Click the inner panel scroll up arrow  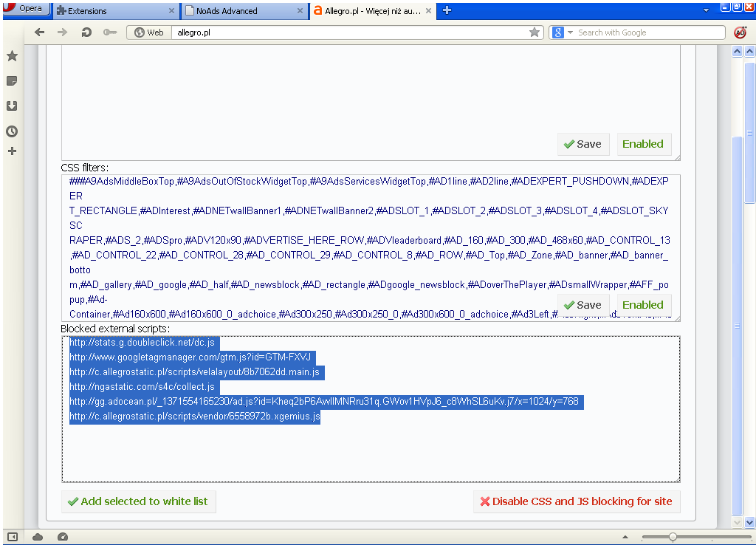(x=738, y=51)
